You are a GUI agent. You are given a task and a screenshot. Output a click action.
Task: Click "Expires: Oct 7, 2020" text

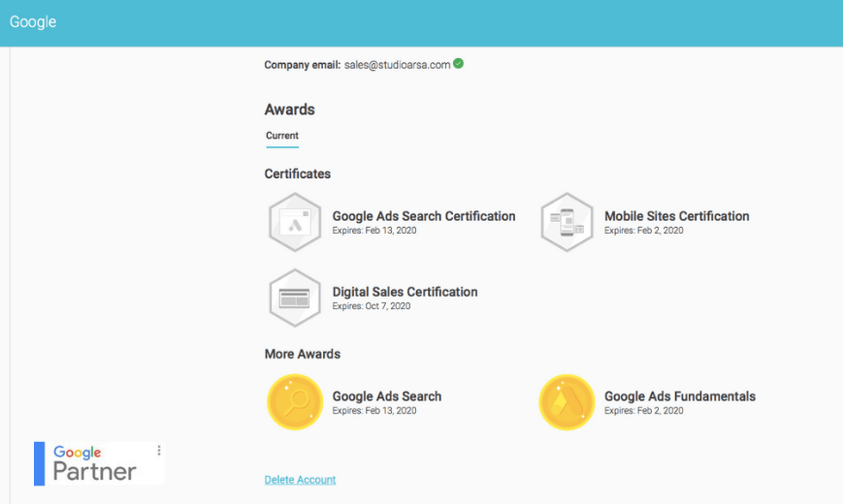pyautogui.click(x=371, y=306)
